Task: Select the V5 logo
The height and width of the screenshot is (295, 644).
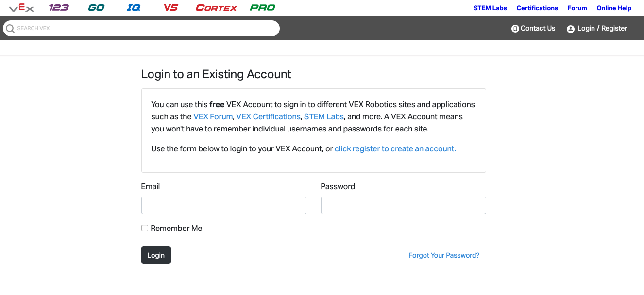Action: click(x=171, y=7)
